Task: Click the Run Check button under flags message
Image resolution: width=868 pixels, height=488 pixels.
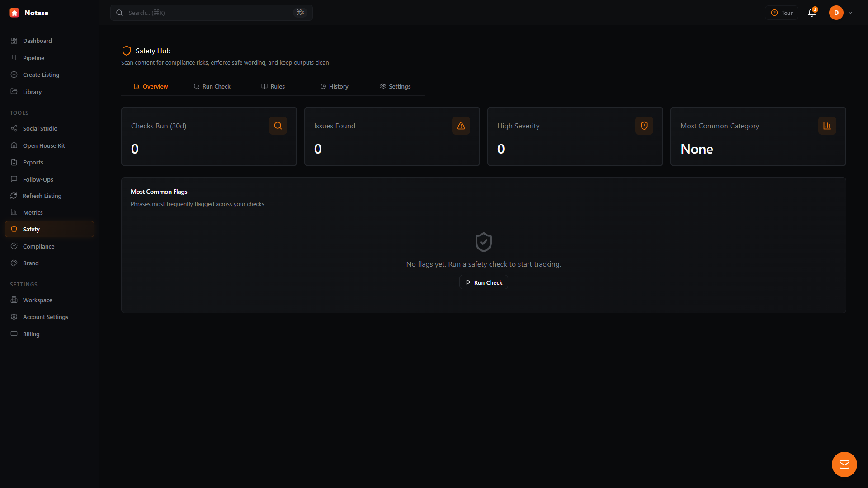Action: [x=483, y=282]
